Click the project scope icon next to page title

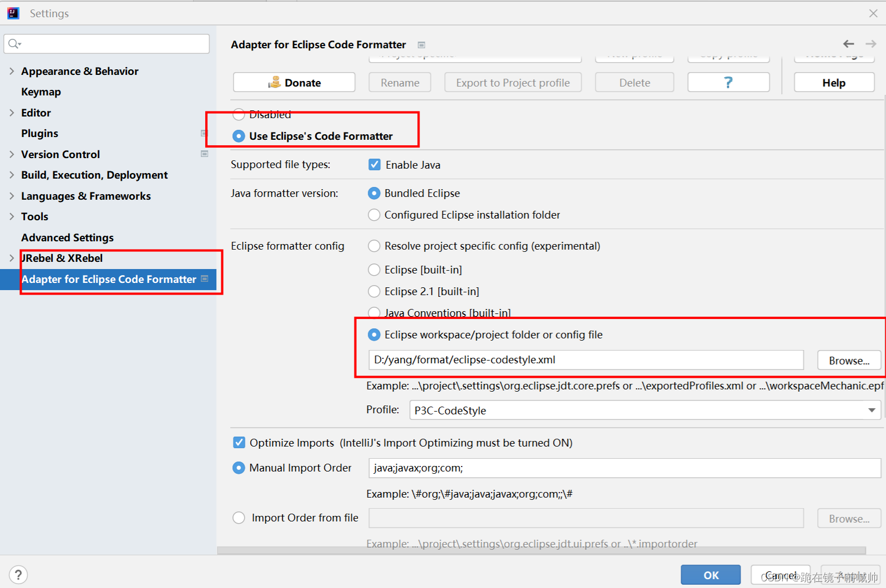pyautogui.click(x=421, y=45)
